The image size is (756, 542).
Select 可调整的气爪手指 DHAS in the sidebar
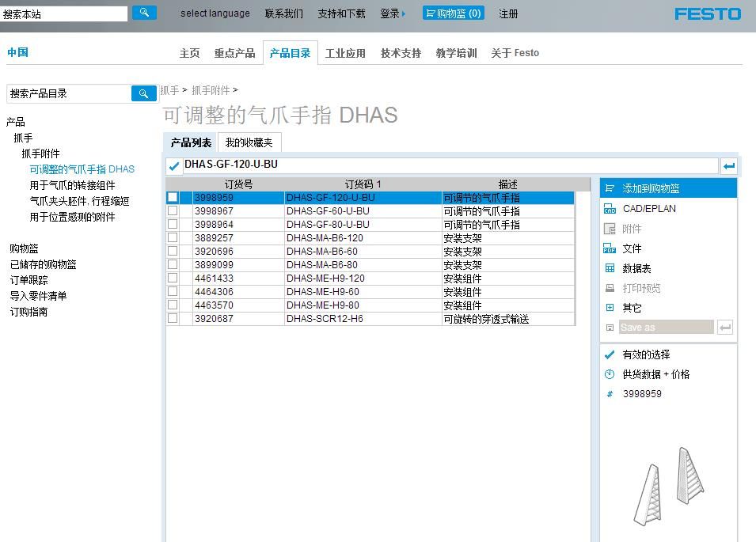(x=82, y=169)
